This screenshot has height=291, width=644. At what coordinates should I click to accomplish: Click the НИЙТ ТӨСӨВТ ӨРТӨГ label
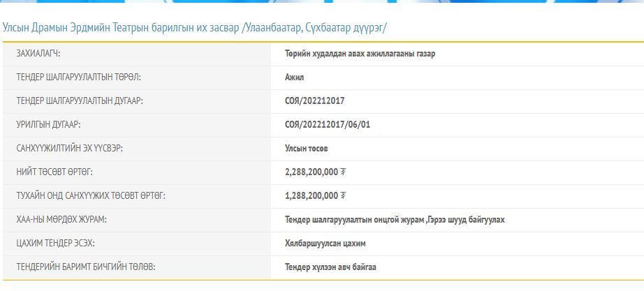[54, 172]
